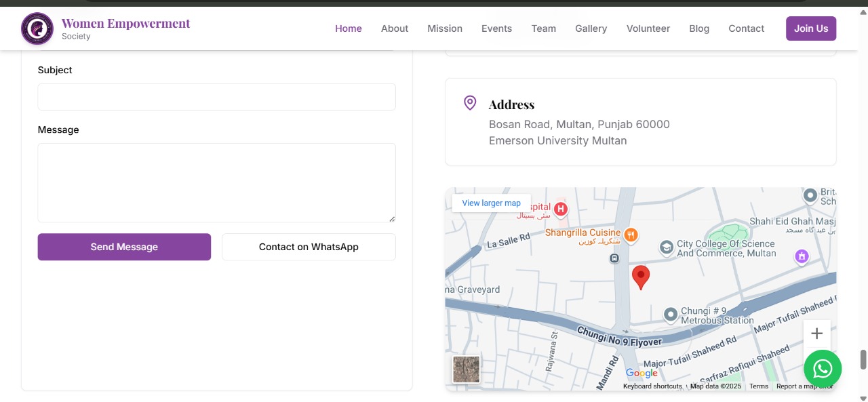Click the hospital H marker on map
Screen dimensions: 868x402
click(560, 209)
